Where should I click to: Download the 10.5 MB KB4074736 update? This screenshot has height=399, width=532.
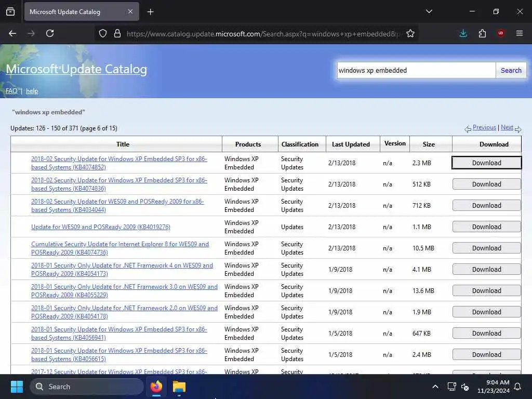click(x=486, y=248)
